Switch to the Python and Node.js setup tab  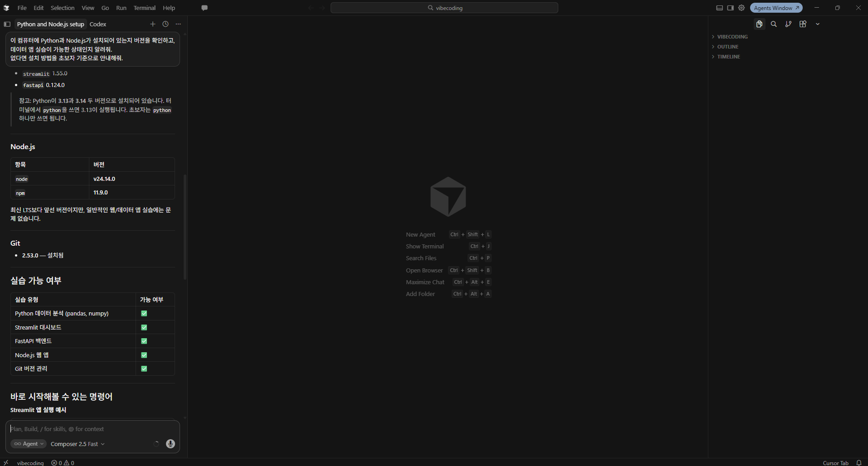coord(50,24)
